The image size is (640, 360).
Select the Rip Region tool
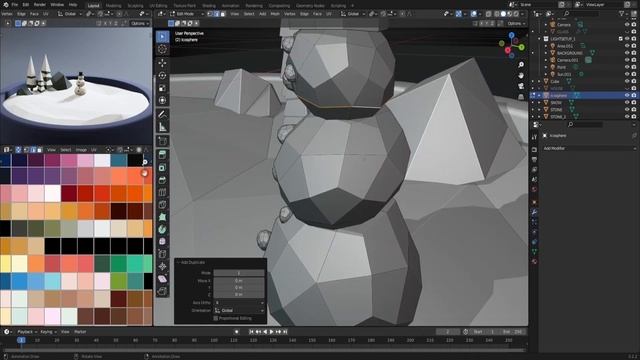point(162,291)
